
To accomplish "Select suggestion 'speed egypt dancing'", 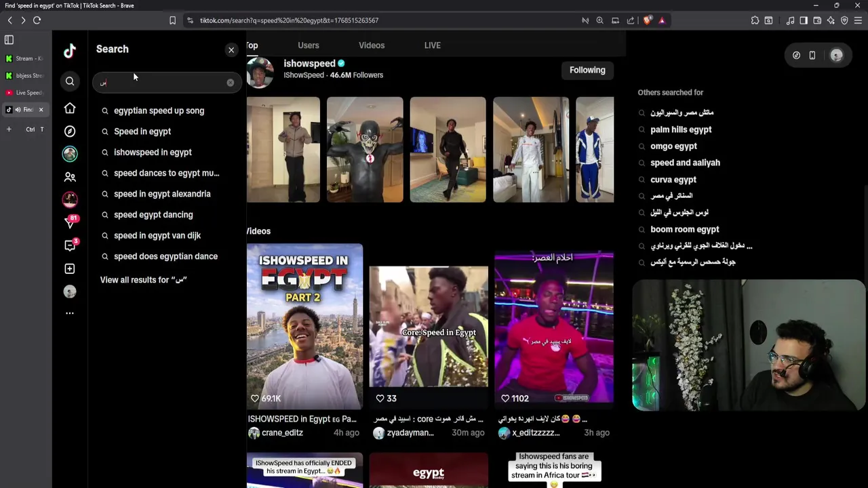I will (x=153, y=215).
